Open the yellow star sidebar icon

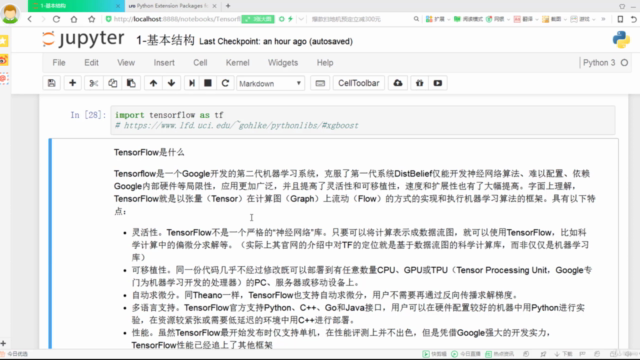pyautogui.click(x=4, y=41)
